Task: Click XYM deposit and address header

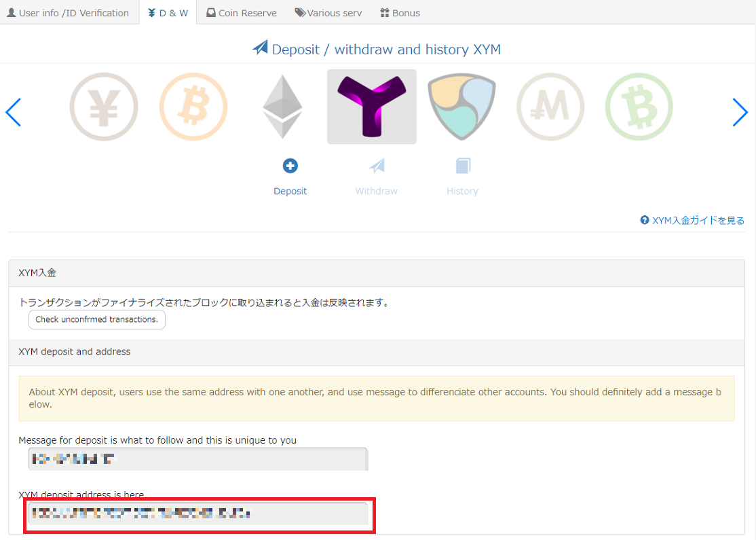Action: click(x=377, y=352)
